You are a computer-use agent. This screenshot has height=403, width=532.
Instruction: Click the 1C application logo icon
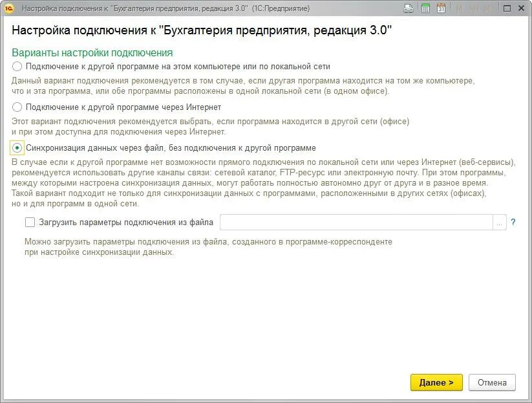8,8
